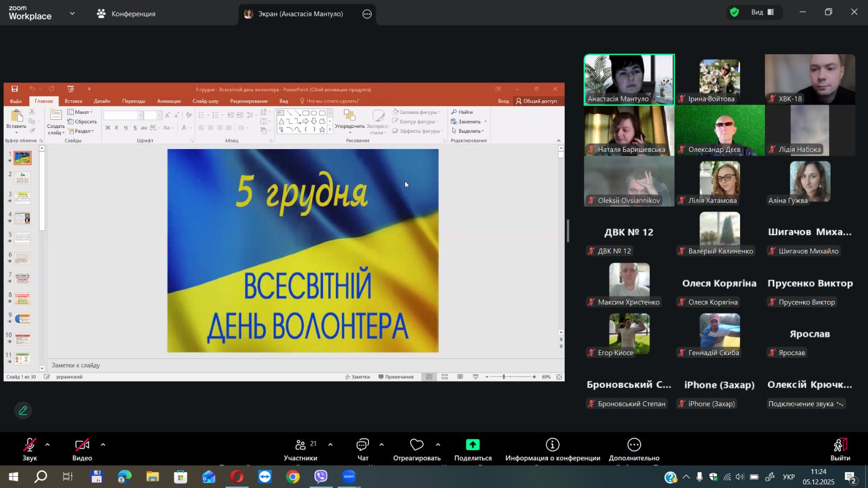Turn on the video camera
Viewport: 868px width, 488px height.
pos(82,445)
